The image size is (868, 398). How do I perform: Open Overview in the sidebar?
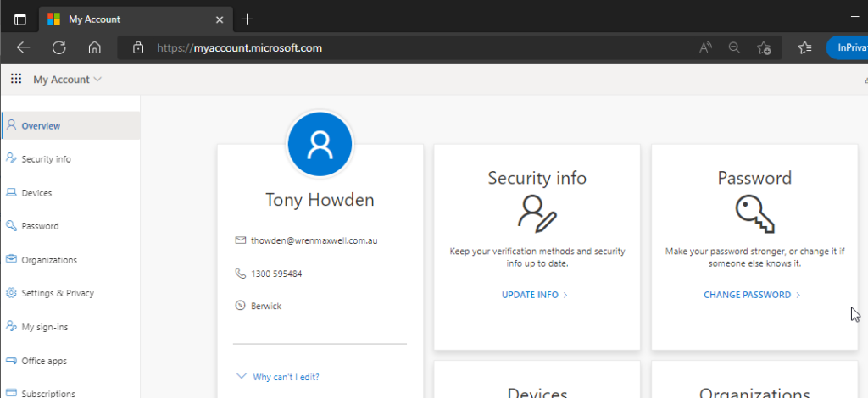71,125
